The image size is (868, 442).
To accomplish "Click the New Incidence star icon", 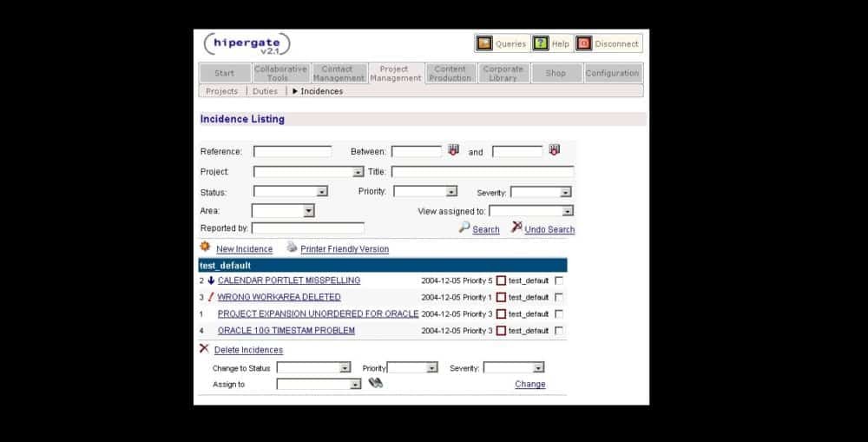I will (205, 247).
